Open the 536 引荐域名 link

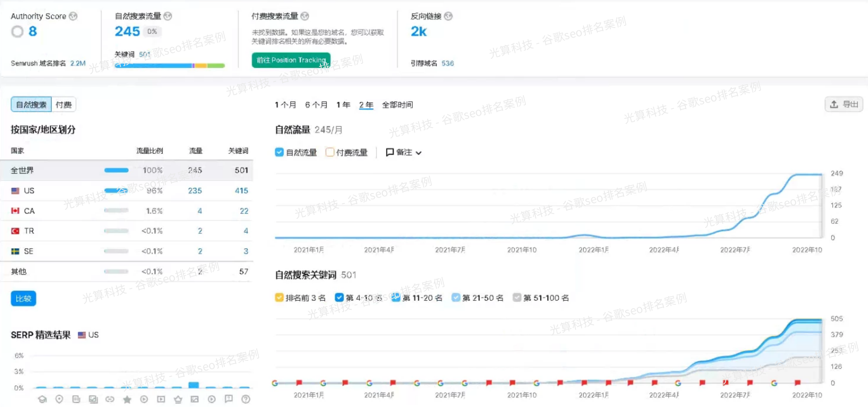448,63
